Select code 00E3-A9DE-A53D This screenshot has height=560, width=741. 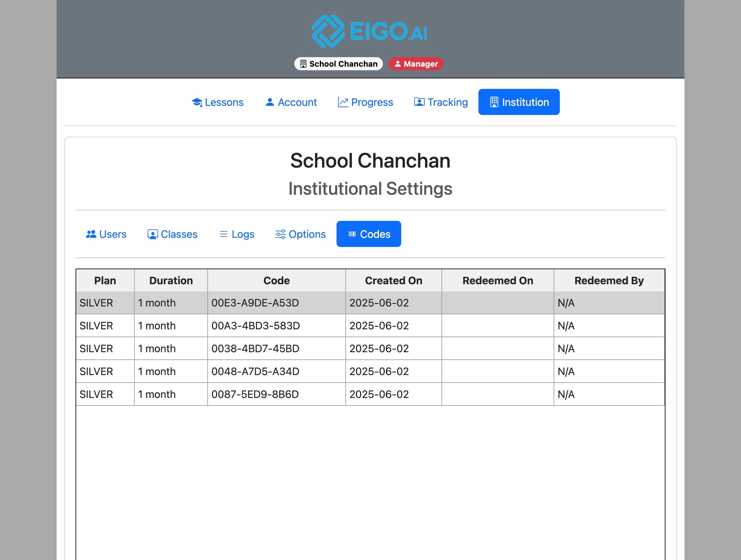tap(255, 303)
